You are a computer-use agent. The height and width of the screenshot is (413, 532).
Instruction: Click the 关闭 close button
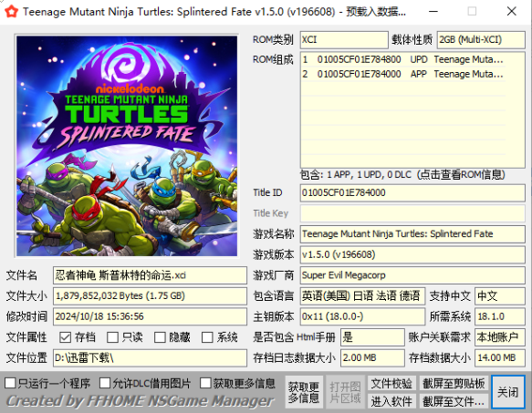[508, 392]
